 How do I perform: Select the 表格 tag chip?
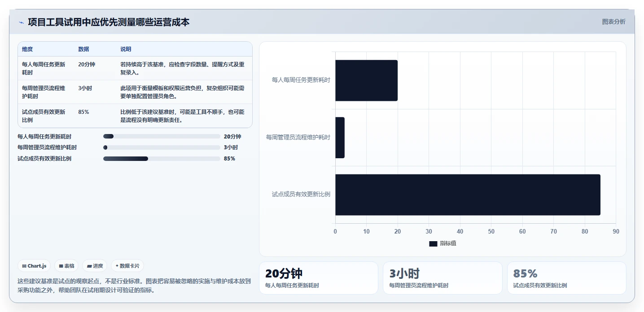(66, 266)
